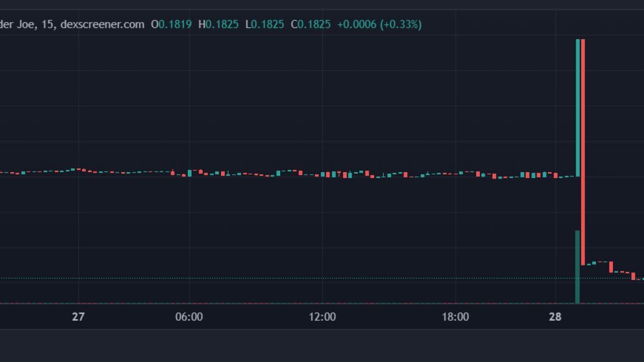Click the high price value H0.1825
The height and width of the screenshot is (362, 644).
(218, 24)
